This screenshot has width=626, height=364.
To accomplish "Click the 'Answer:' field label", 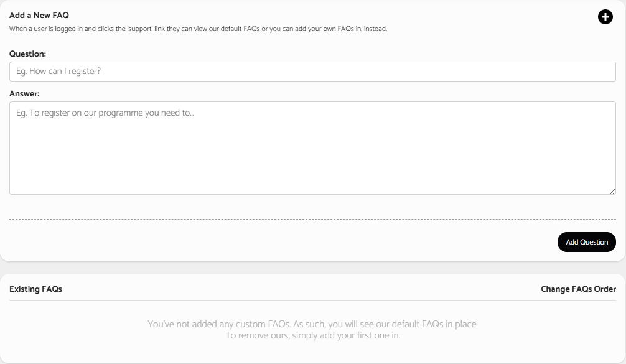I will click(x=24, y=94).
